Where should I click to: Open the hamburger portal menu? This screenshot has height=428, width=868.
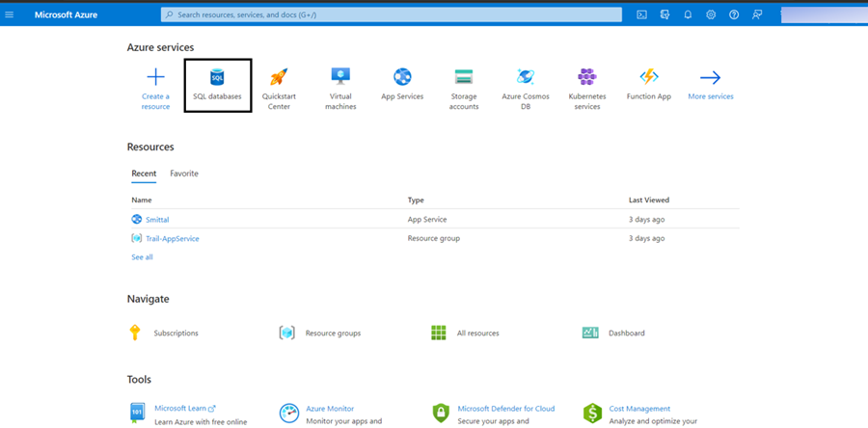click(x=9, y=14)
